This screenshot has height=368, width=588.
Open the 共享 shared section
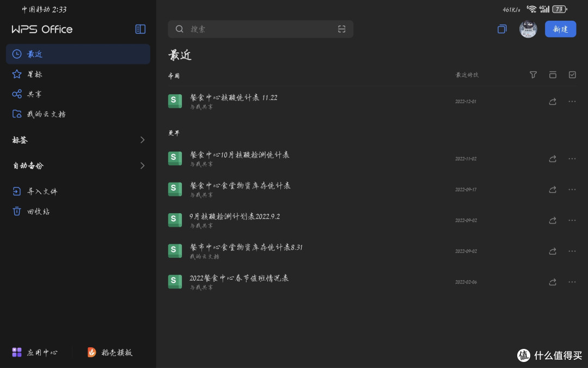(x=78, y=94)
